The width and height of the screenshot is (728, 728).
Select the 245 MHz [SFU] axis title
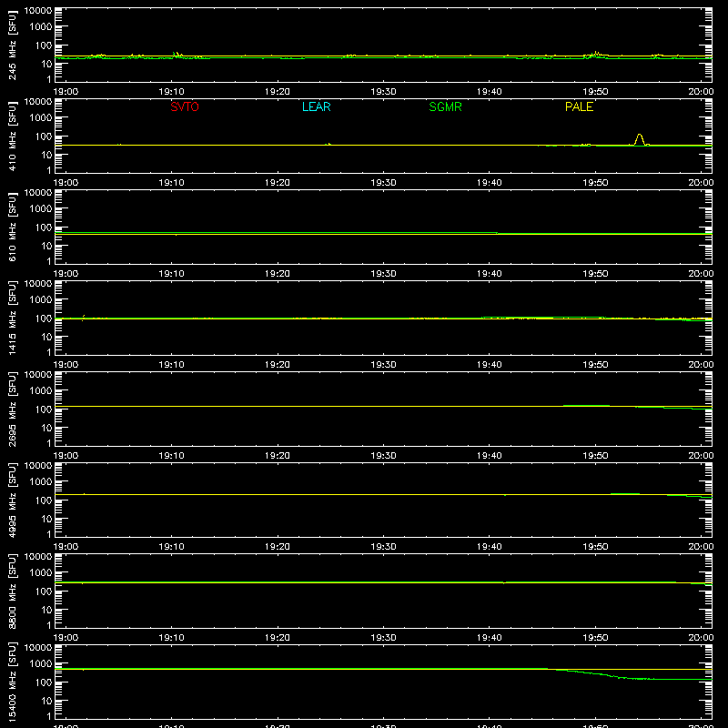pos(12,45)
